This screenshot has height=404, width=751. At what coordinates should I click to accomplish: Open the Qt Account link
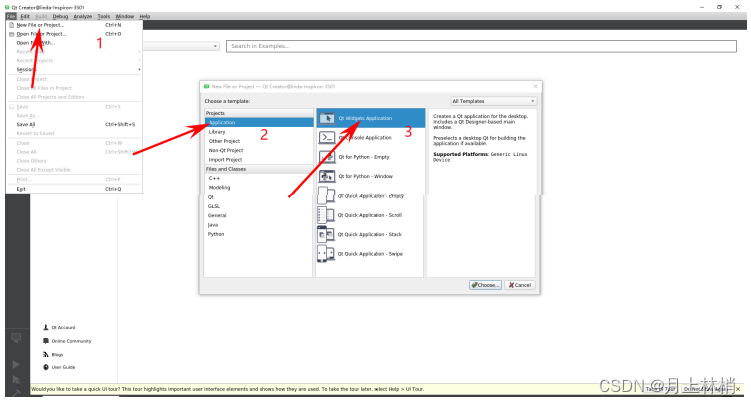click(x=63, y=327)
